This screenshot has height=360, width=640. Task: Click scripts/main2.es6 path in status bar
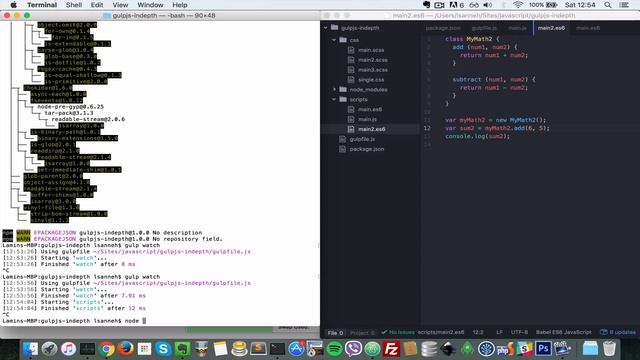(441, 332)
